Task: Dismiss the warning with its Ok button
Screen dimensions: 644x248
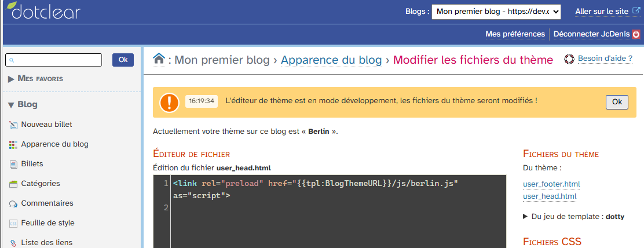Action: click(617, 102)
